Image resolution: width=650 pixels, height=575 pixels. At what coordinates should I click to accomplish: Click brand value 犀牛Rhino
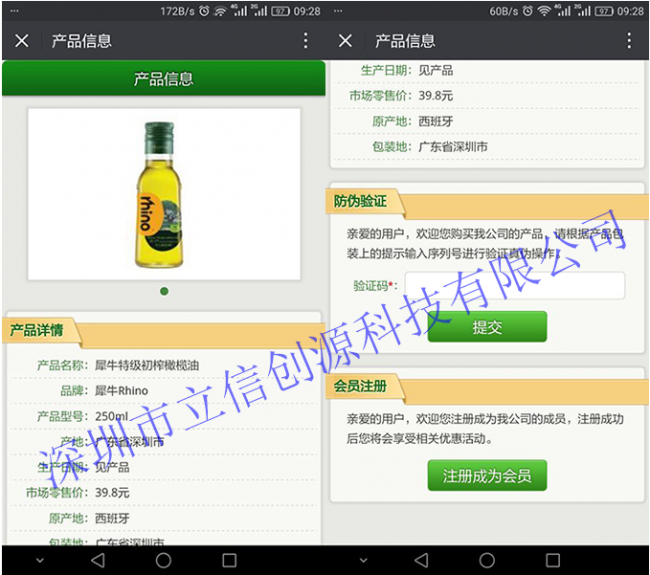click(121, 391)
